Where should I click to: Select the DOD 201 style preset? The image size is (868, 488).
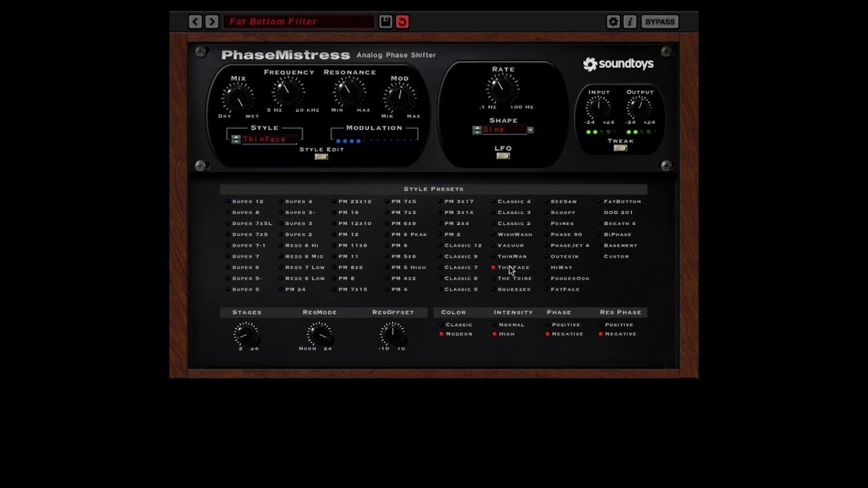[x=615, y=212]
